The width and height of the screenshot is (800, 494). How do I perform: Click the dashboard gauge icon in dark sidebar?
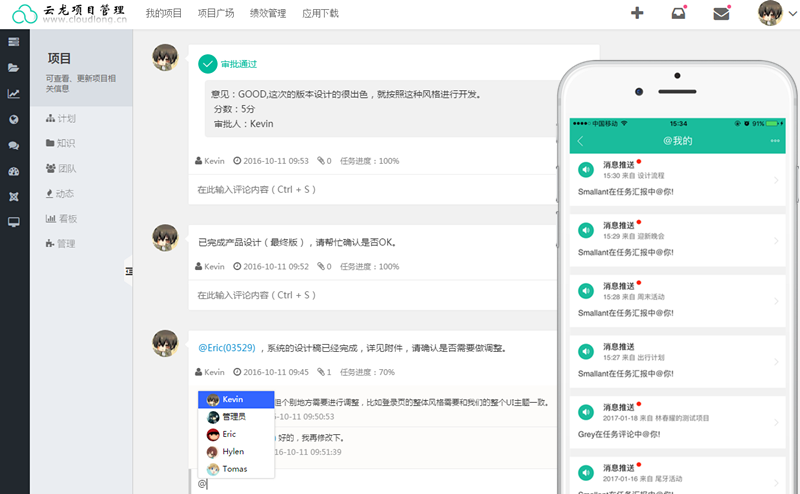(x=14, y=171)
